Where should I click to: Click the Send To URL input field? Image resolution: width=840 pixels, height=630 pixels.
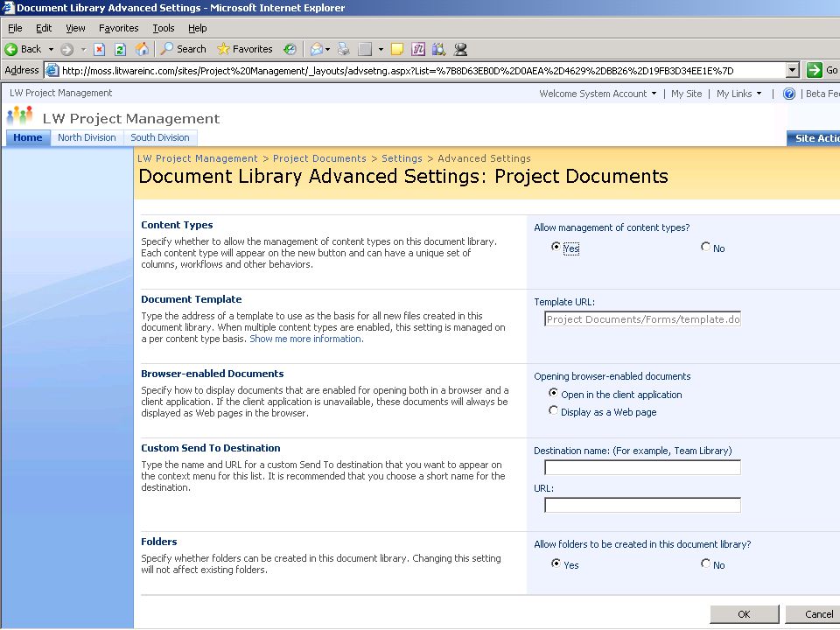(642, 505)
